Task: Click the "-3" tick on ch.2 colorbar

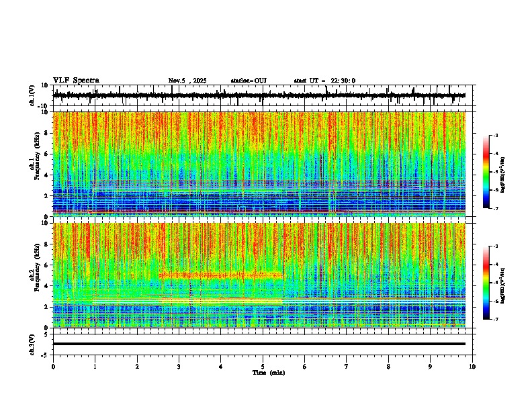Action: 495,246
